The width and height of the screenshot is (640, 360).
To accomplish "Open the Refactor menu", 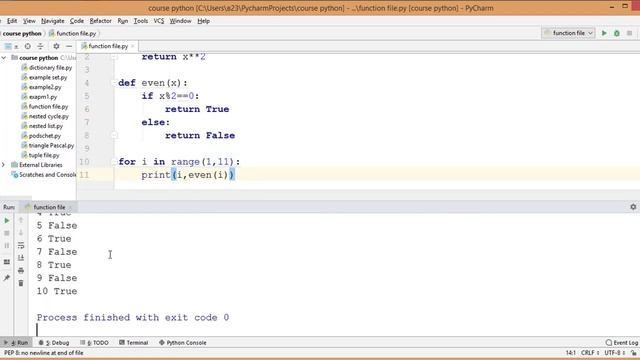I will point(100,21).
